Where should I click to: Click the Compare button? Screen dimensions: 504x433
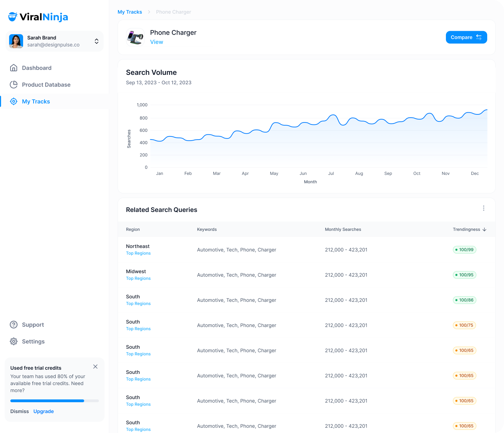(466, 37)
